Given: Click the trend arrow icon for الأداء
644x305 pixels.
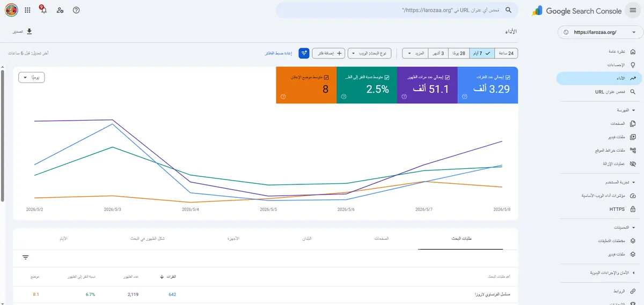Looking at the screenshot, I should 633,78.
